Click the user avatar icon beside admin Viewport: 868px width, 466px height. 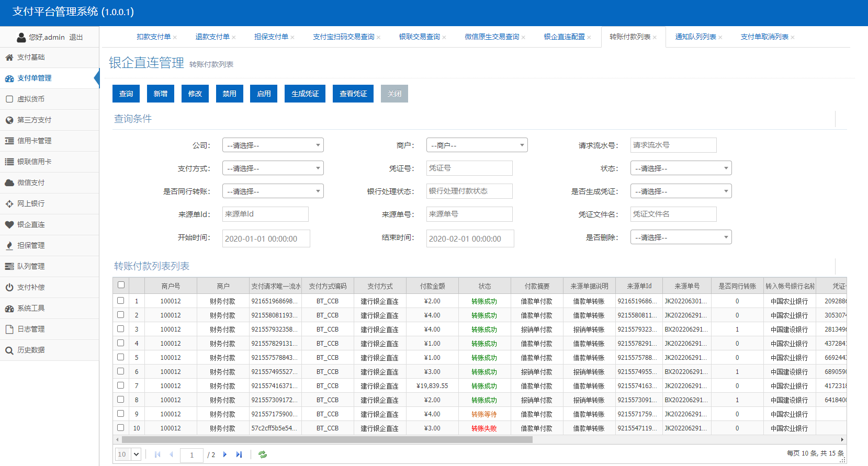tap(21, 38)
